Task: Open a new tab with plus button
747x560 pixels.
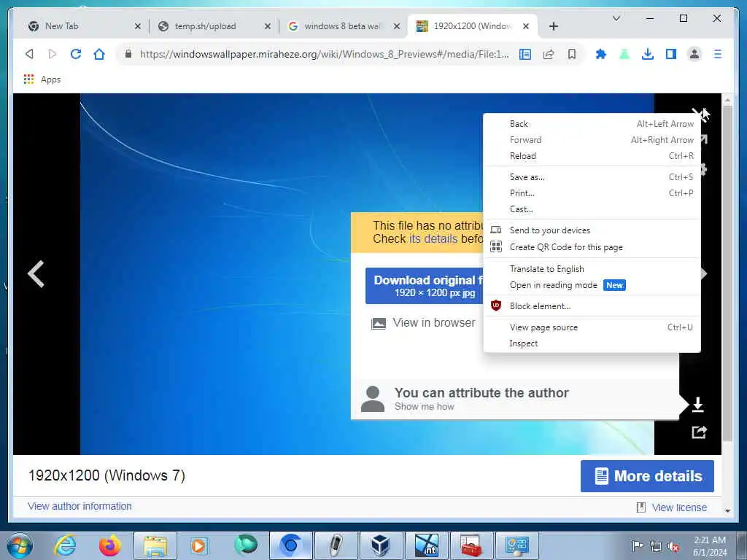Action: [554, 26]
